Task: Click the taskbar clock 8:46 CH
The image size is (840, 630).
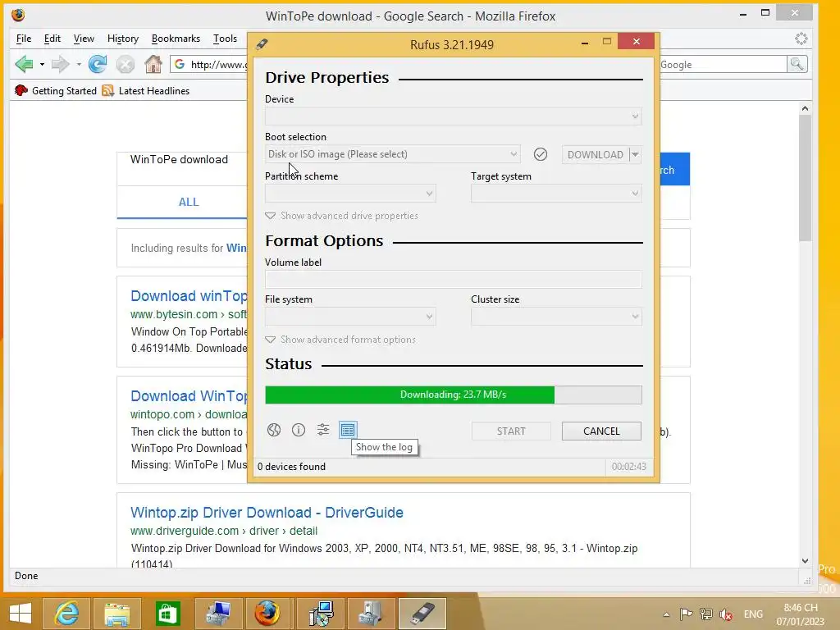Action: (801, 608)
